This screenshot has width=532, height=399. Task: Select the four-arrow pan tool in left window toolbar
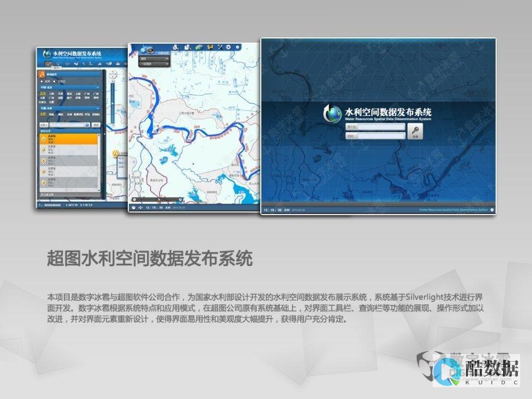[x=67, y=64]
